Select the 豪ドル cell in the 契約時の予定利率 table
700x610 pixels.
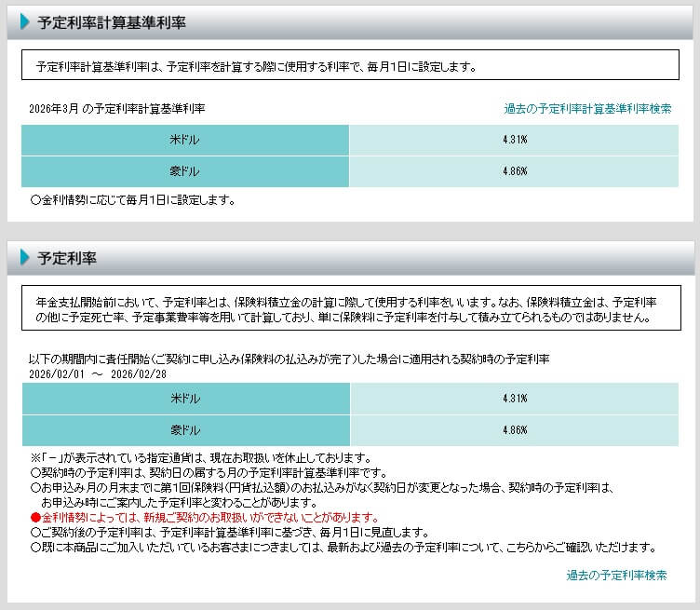point(185,430)
